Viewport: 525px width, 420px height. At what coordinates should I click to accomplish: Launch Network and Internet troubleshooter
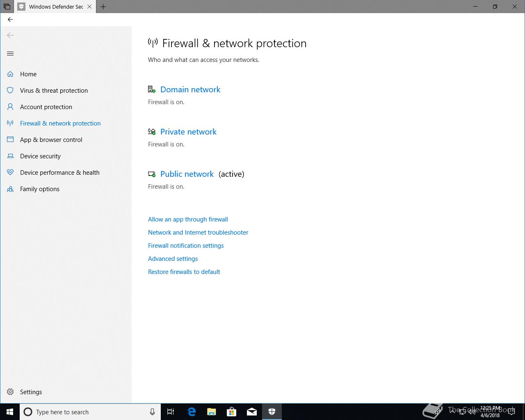click(198, 233)
